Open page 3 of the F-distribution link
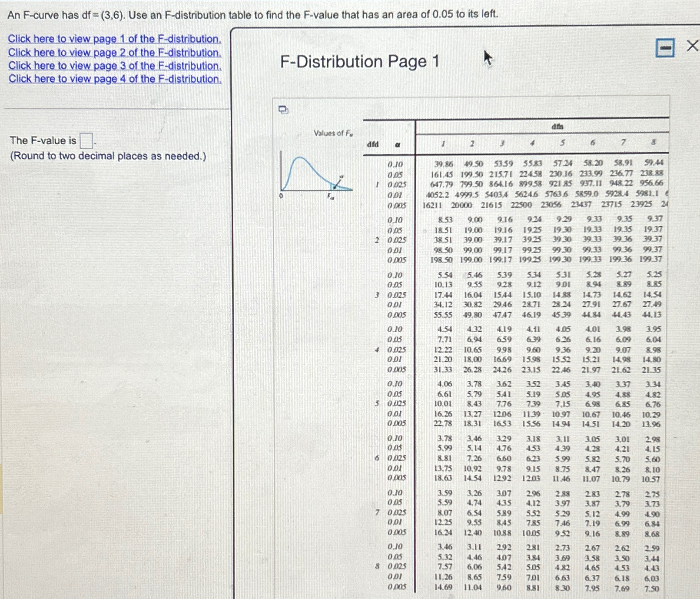This screenshot has width=700, height=599. click(x=115, y=66)
